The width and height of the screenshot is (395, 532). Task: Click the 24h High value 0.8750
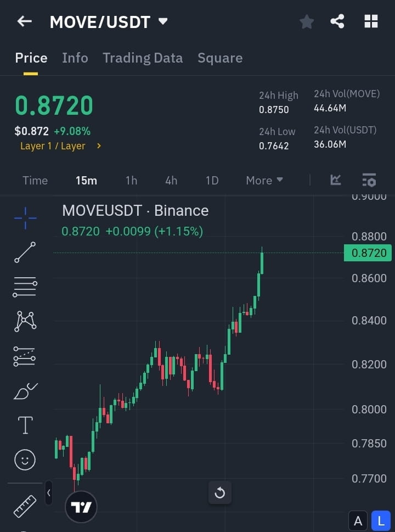click(x=274, y=110)
